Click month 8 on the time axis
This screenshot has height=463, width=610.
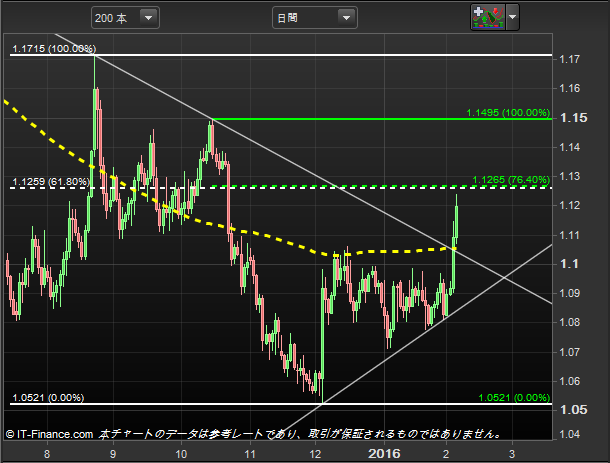pos(47,454)
